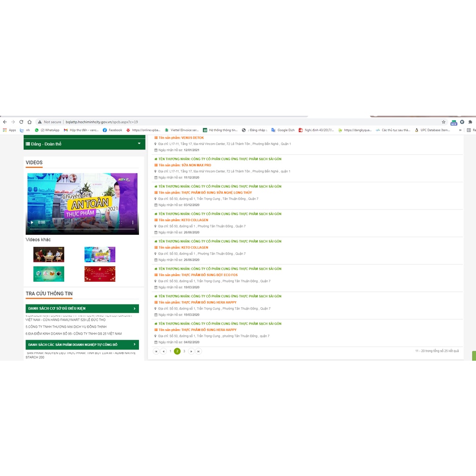Screen dimensions: 476x476
Task: Open Hệ thống thông tin bookmark
Action: point(220,130)
